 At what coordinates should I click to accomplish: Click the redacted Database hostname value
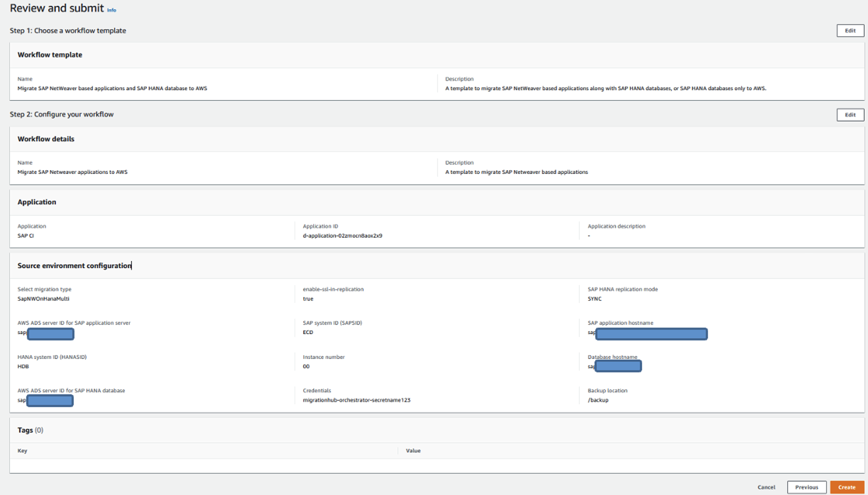pyautogui.click(x=618, y=366)
